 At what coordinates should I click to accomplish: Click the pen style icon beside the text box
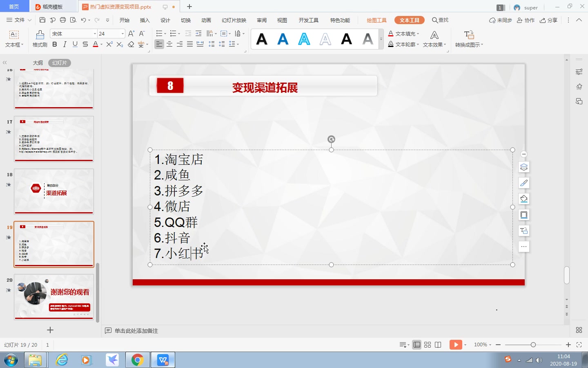[524, 183]
